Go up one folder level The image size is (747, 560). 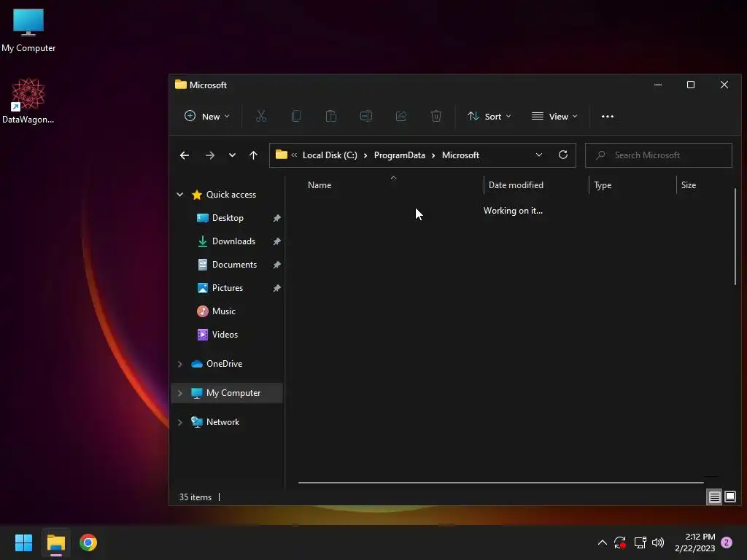(x=253, y=155)
